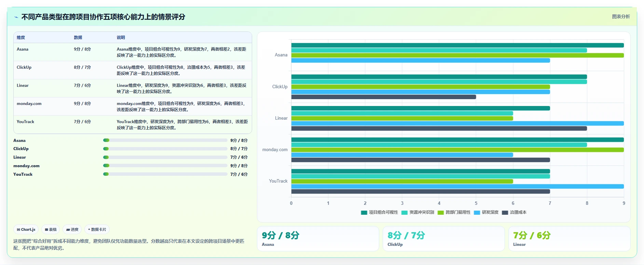Click the x-axis tick label 9
644x265 pixels.
coord(624,203)
